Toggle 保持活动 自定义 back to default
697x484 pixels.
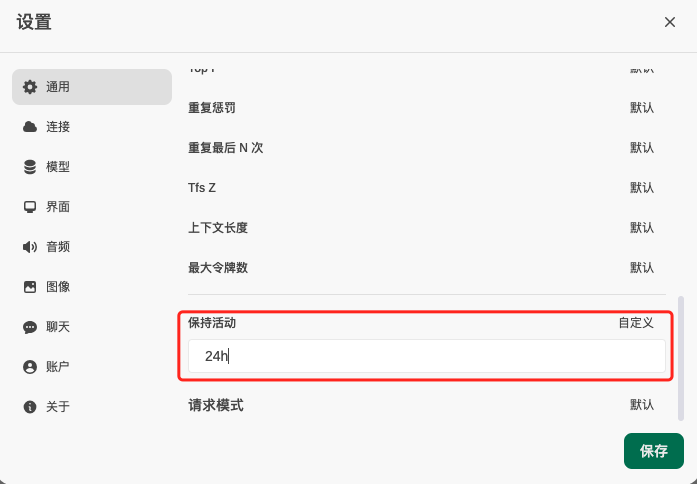[x=636, y=323]
